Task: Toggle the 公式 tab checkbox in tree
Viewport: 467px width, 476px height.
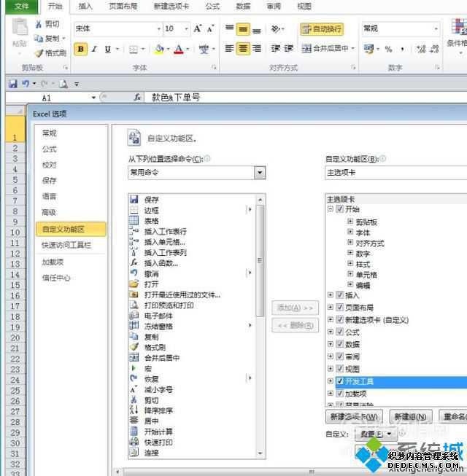Action: click(x=340, y=332)
